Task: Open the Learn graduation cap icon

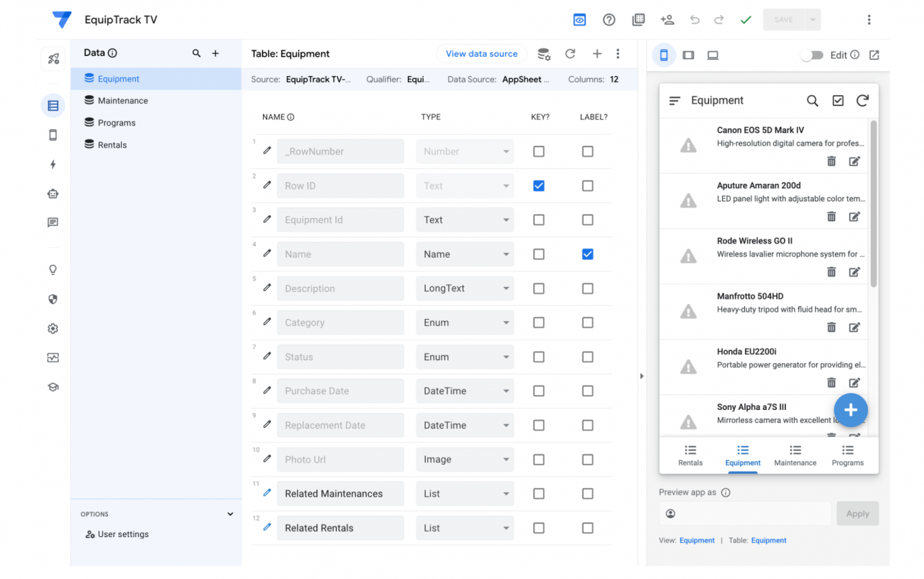Action: 53,387
